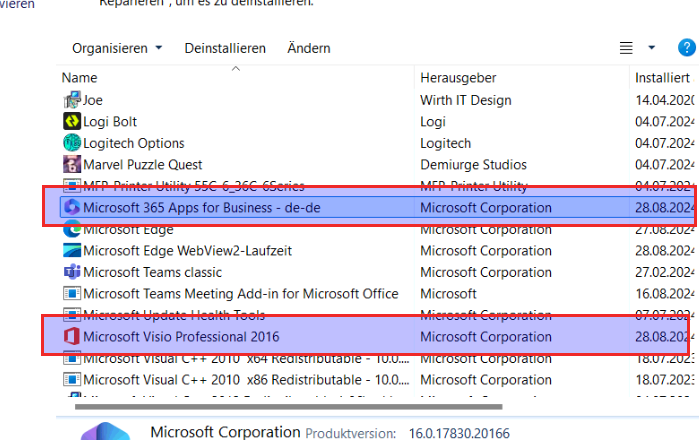This screenshot has width=699, height=440.
Task: Click the Logi Bolt icon
Action: [x=71, y=122]
